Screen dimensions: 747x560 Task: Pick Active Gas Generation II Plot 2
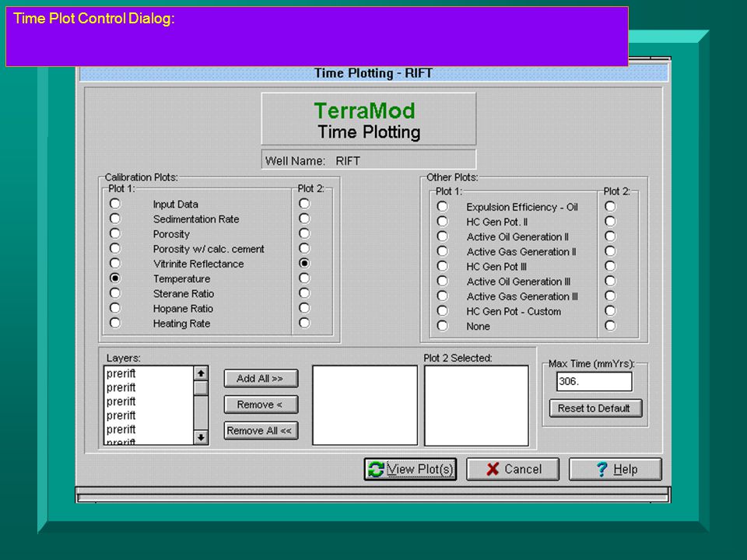[610, 251]
